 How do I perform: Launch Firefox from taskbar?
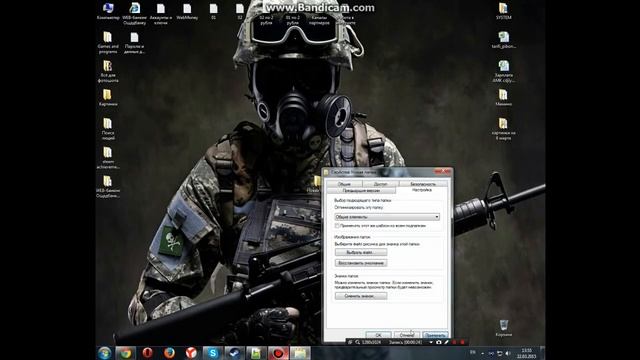(x=169, y=353)
